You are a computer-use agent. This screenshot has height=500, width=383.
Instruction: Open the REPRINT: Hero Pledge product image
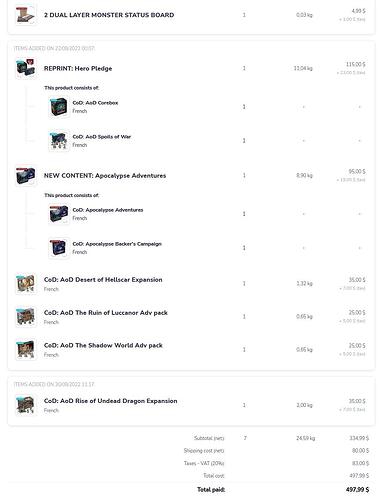pyautogui.click(x=26, y=68)
